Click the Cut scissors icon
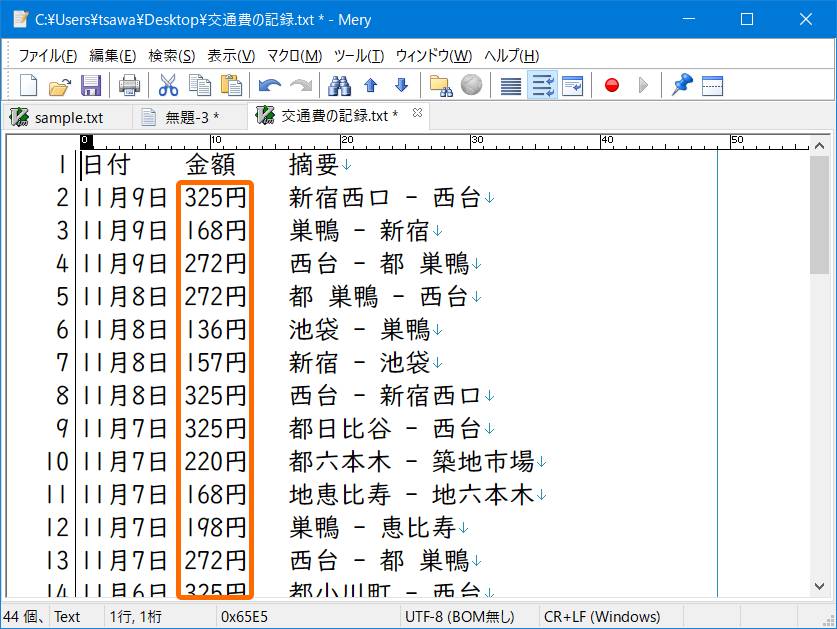Viewport: 837px width, 629px height. (167, 86)
